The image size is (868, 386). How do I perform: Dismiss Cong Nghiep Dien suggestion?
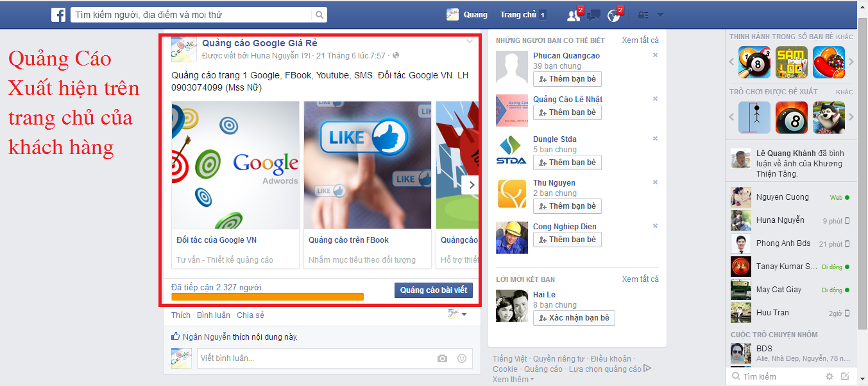click(655, 226)
